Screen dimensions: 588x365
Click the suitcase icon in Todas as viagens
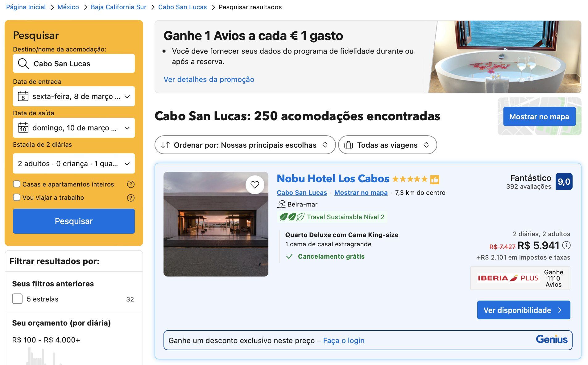pyautogui.click(x=348, y=145)
